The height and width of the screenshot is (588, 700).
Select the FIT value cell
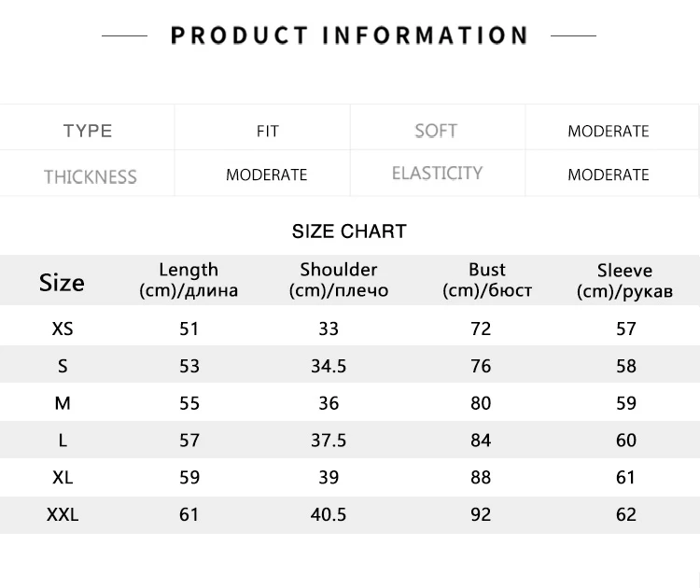[x=267, y=132]
